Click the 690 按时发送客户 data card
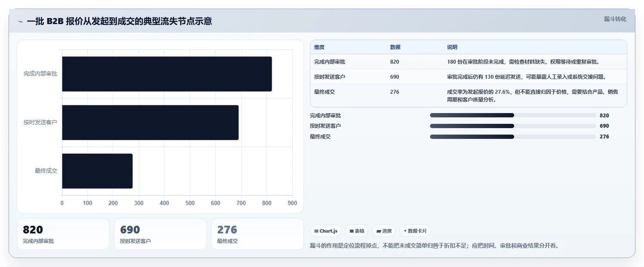 coord(160,234)
